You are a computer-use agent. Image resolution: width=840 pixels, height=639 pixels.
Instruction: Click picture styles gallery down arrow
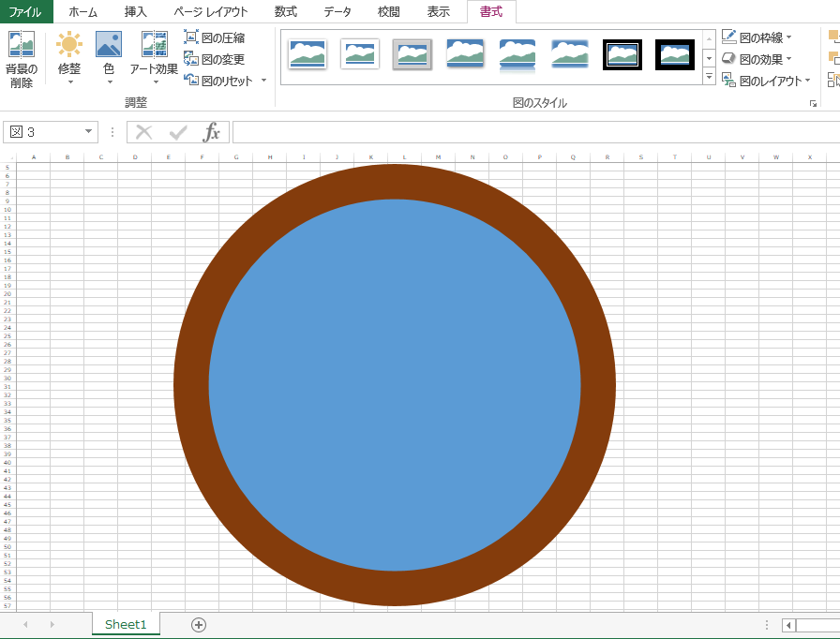pos(710,58)
